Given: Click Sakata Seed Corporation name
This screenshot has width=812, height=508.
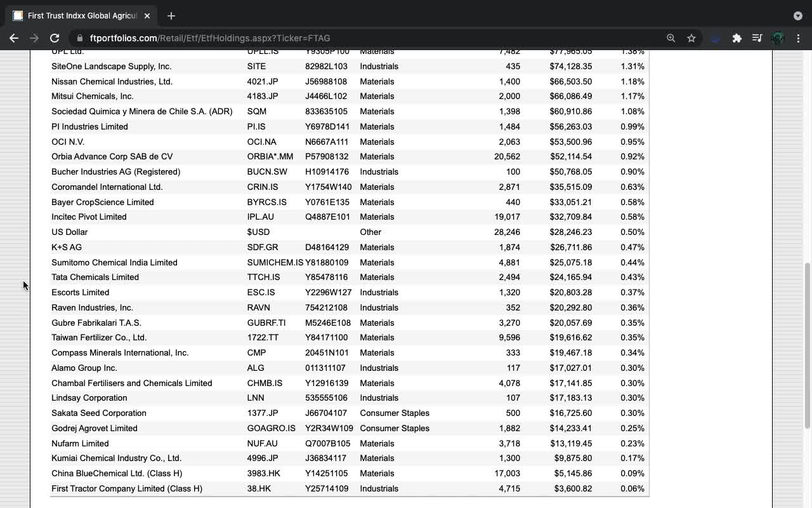Looking at the screenshot, I should 99,413.
